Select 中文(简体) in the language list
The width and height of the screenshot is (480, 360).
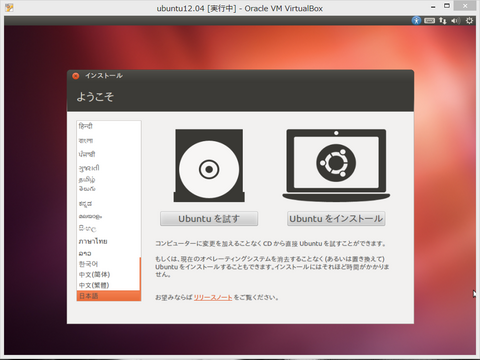click(108, 274)
